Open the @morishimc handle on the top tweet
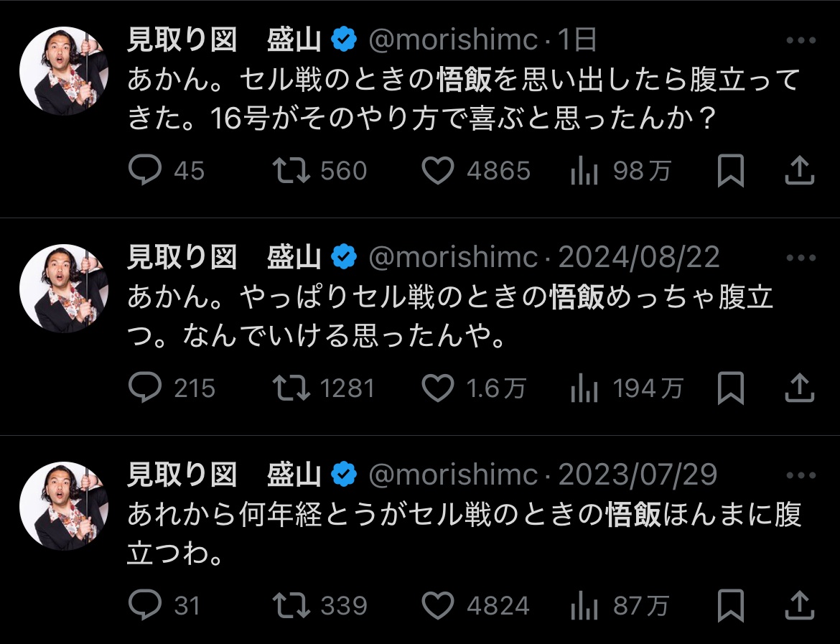 point(452,41)
